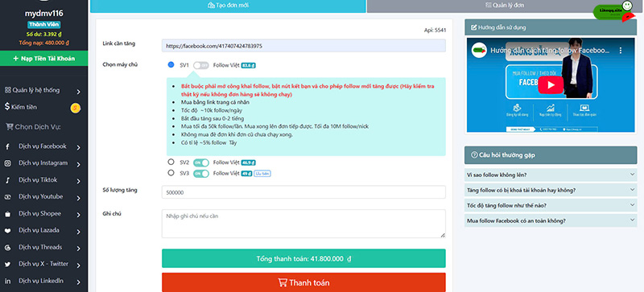Expand Dịch vụ Facebook chevron

(78, 147)
